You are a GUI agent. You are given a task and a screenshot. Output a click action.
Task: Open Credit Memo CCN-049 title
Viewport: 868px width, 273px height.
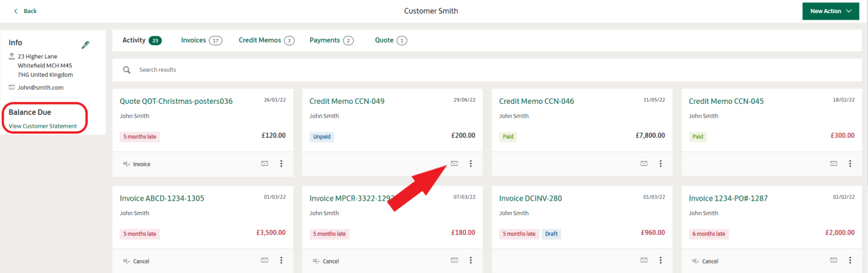pos(347,101)
